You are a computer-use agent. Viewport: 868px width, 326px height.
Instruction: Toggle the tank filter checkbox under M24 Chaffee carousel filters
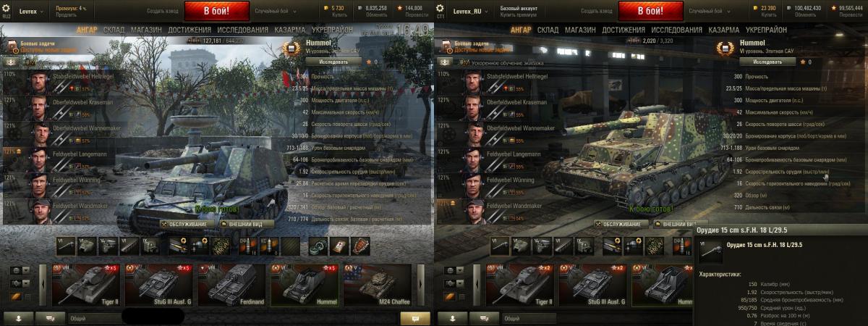tap(27, 296)
